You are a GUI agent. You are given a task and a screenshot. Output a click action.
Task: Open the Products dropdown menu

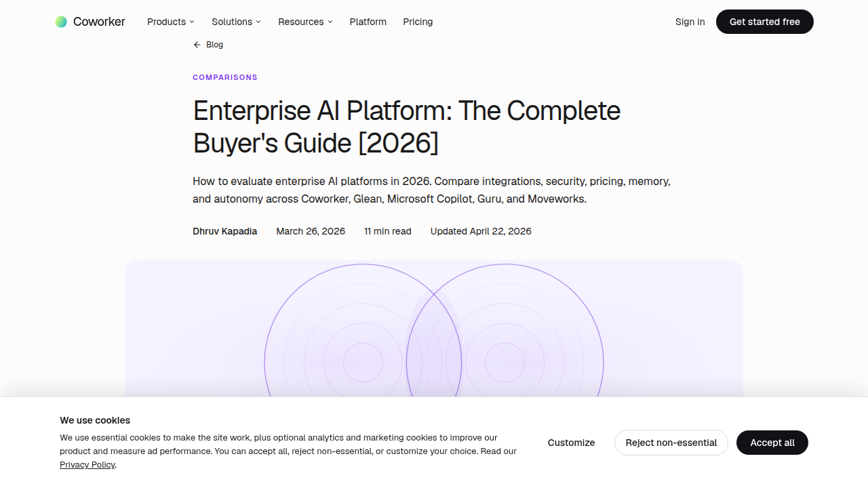point(171,22)
